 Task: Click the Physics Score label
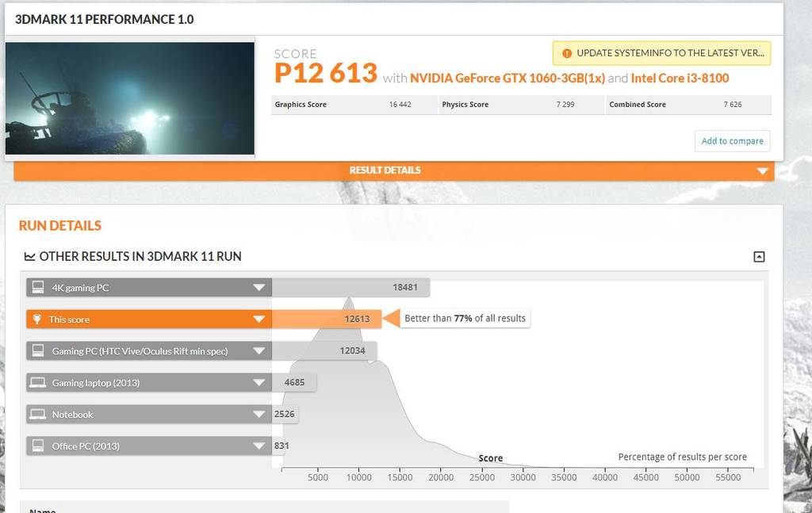(465, 105)
